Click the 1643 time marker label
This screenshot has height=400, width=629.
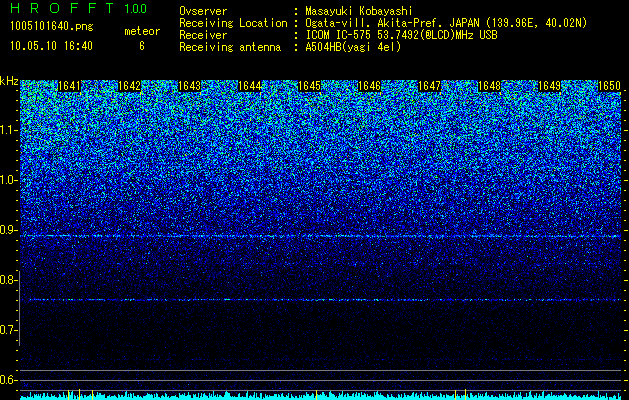[190, 86]
